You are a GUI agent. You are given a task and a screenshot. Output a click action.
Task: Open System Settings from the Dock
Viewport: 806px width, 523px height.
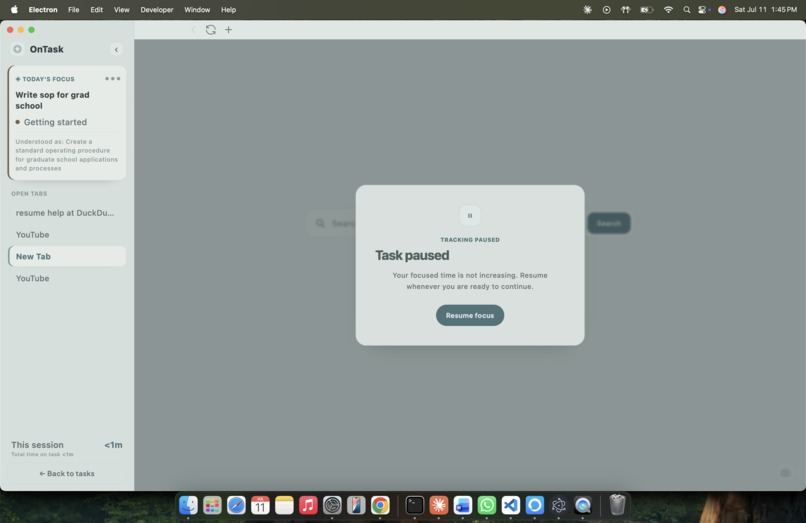(332, 506)
